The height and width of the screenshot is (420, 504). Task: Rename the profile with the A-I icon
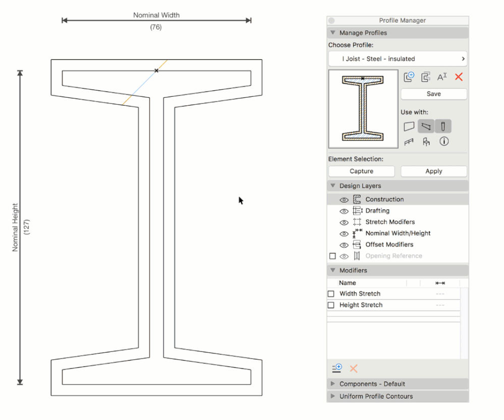[442, 77]
